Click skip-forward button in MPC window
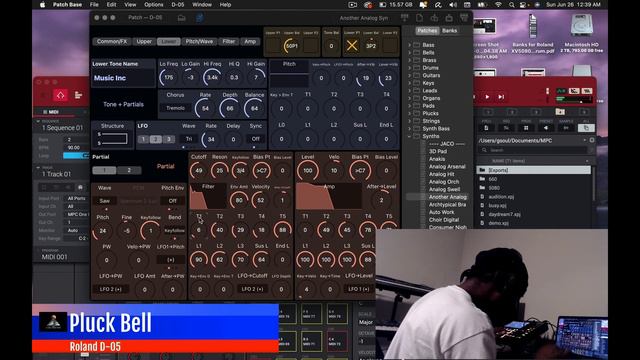This screenshot has width=640, height=360. click(501, 97)
